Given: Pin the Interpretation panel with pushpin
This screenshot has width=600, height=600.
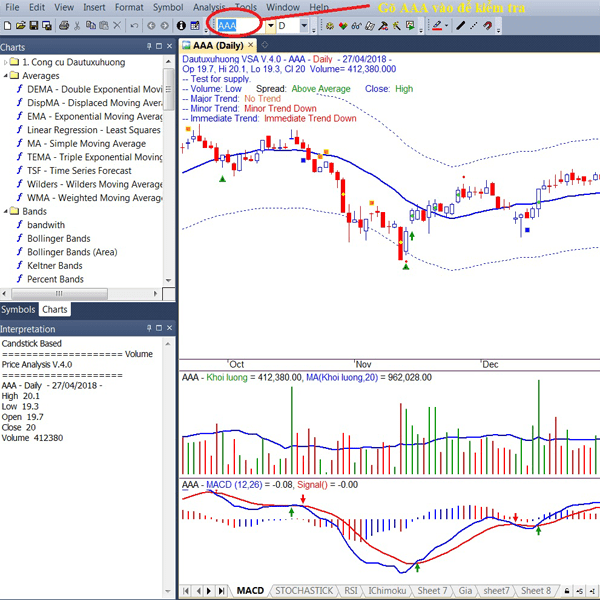Looking at the screenshot, I should [x=149, y=328].
